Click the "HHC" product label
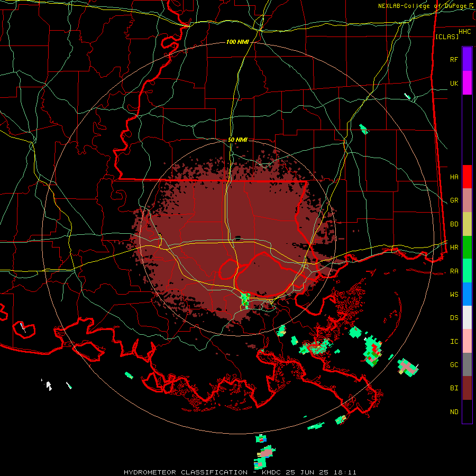 pos(464,32)
